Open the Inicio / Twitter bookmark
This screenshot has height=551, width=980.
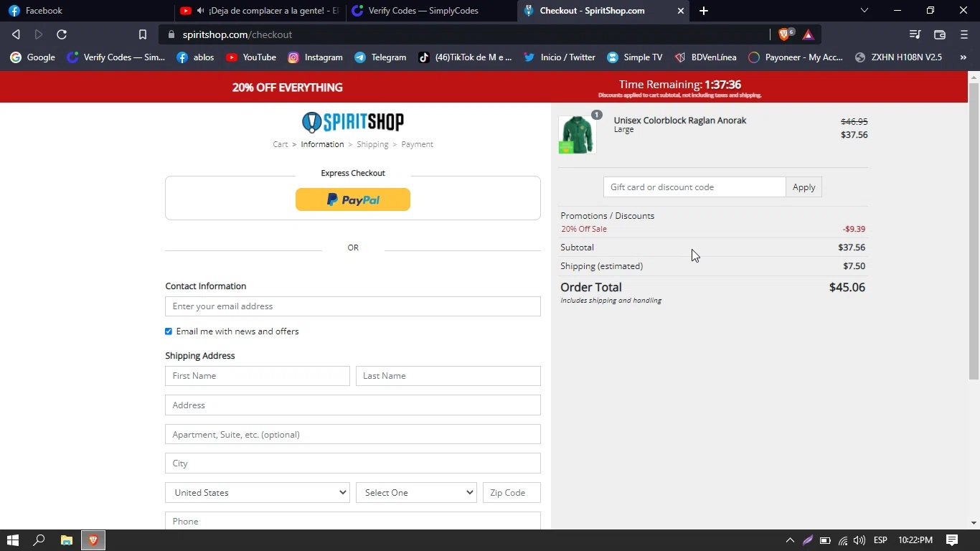[560, 57]
